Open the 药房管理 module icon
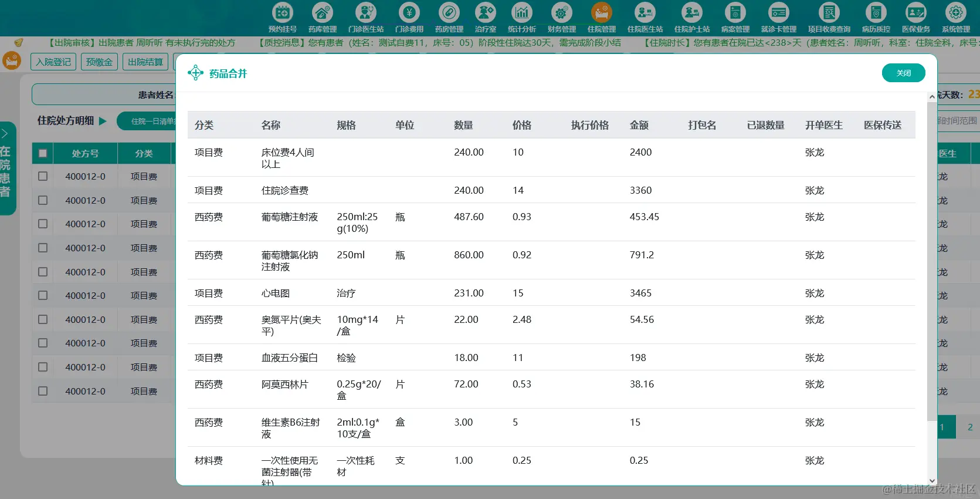Viewport: 980px width, 499px height. [449, 12]
